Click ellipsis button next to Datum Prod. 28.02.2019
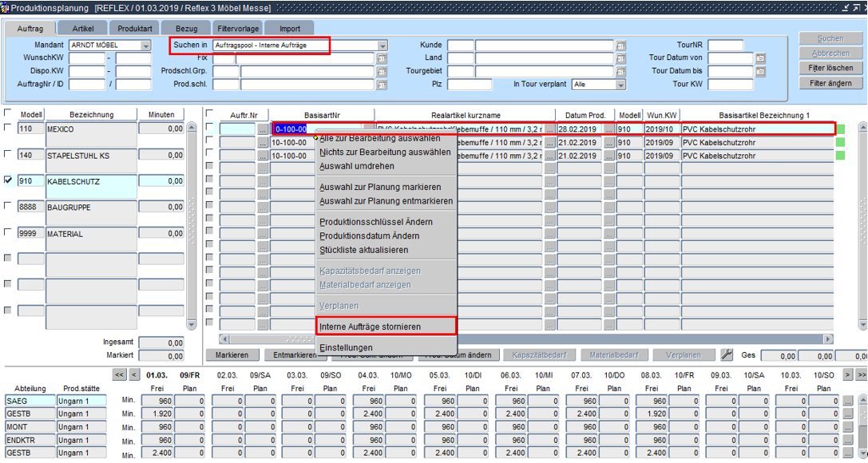868x463 pixels. coord(609,129)
